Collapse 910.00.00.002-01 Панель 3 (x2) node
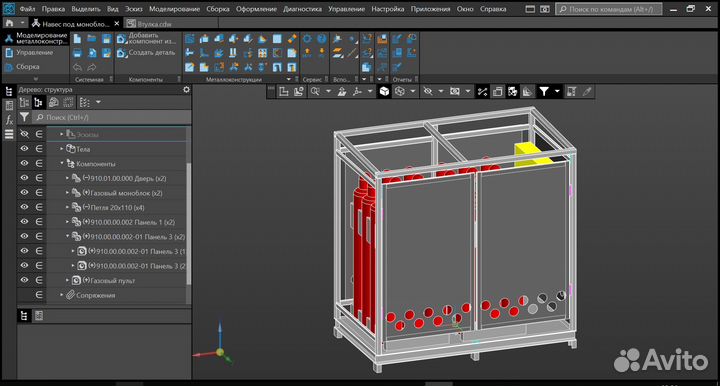 [68, 236]
